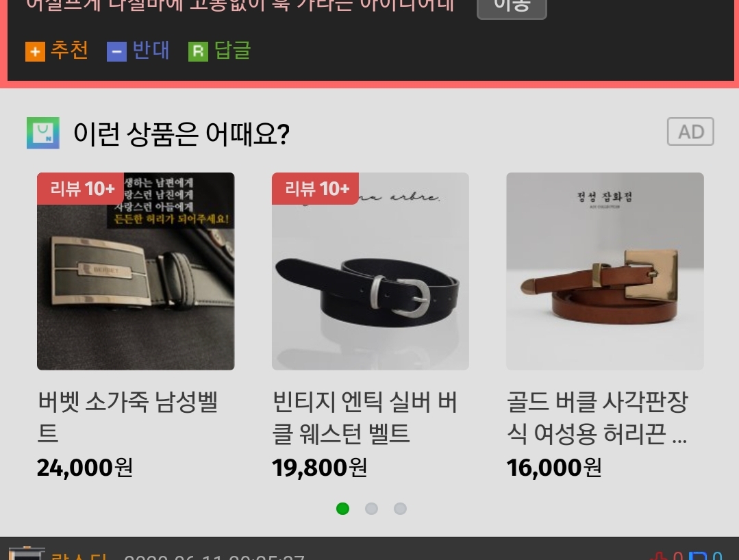Click the 24,000원 price

(85, 468)
